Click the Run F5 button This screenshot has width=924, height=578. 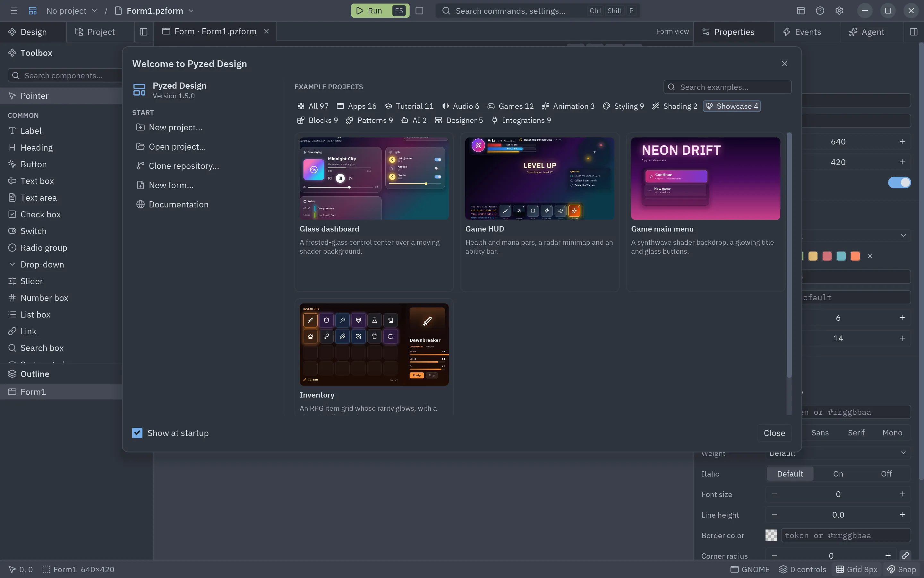pyautogui.click(x=380, y=11)
